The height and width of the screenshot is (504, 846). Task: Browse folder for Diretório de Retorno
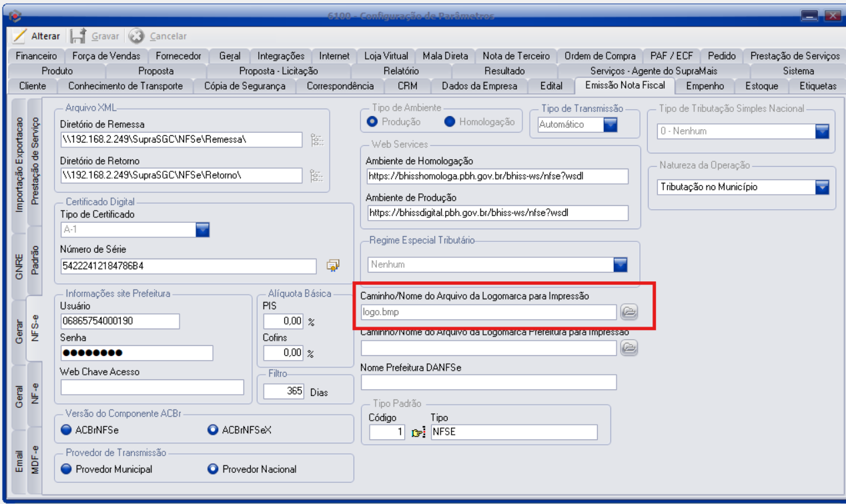click(316, 175)
